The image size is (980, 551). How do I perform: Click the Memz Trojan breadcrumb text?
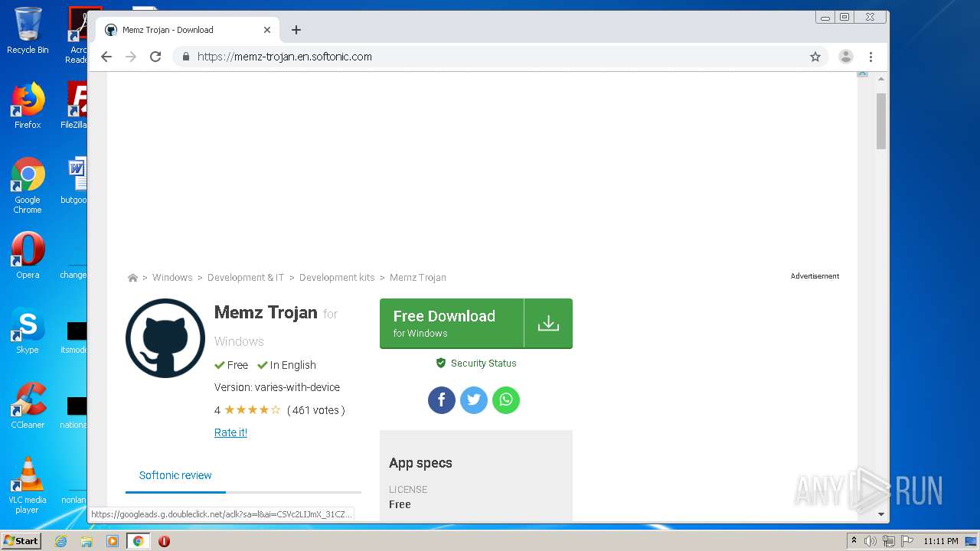tap(418, 278)
